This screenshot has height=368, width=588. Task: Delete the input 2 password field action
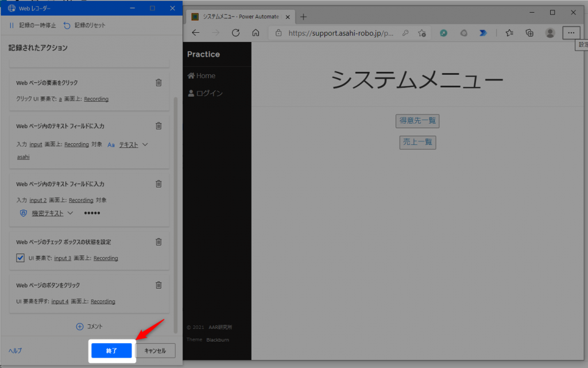pyautogui.click(x=158, y=183)
